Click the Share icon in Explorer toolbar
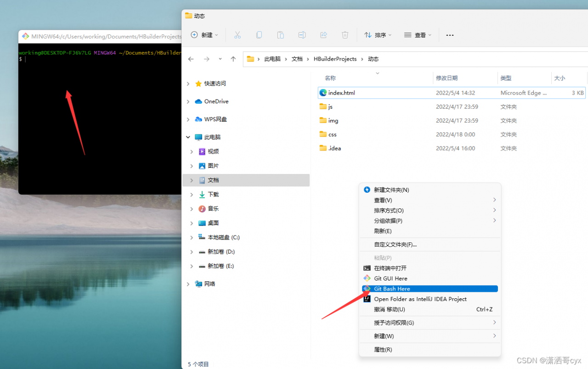The image size is (588, 369). click(323, 35)
